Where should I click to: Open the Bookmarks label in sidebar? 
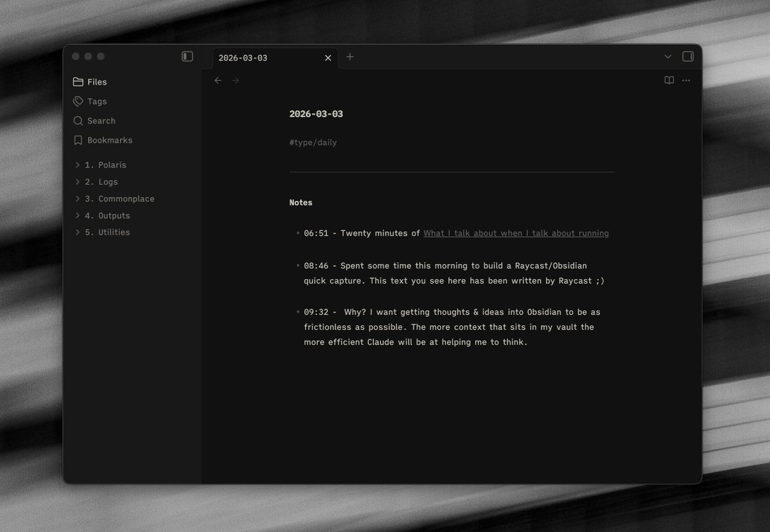tap(110, 140)
